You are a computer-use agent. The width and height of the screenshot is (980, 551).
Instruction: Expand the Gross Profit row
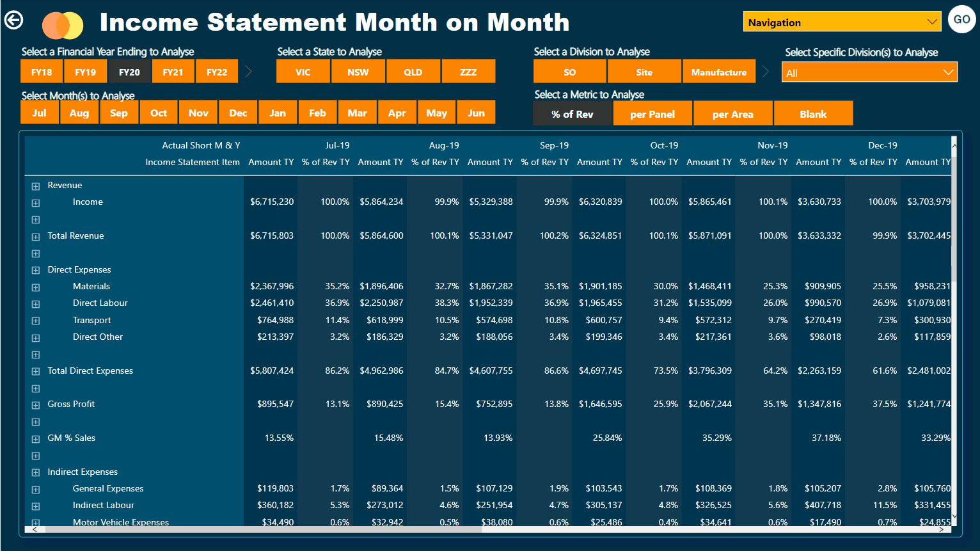coord(36,404)
